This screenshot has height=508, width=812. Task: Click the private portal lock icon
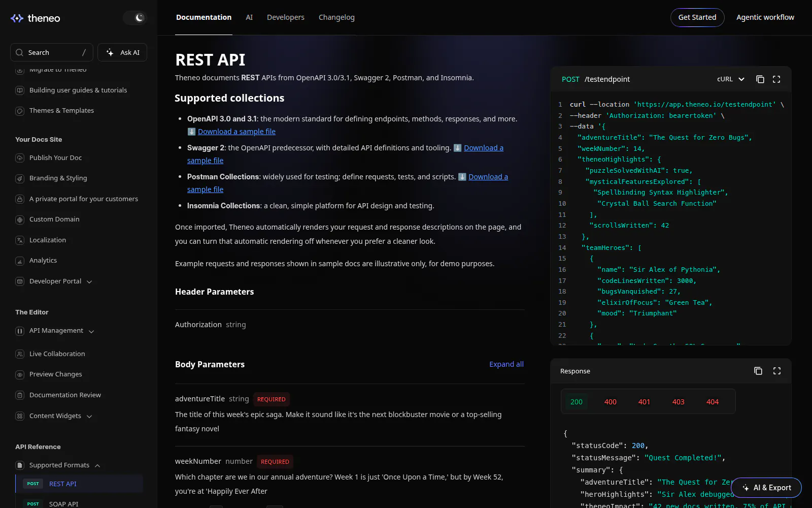click(x=20, y=199)
